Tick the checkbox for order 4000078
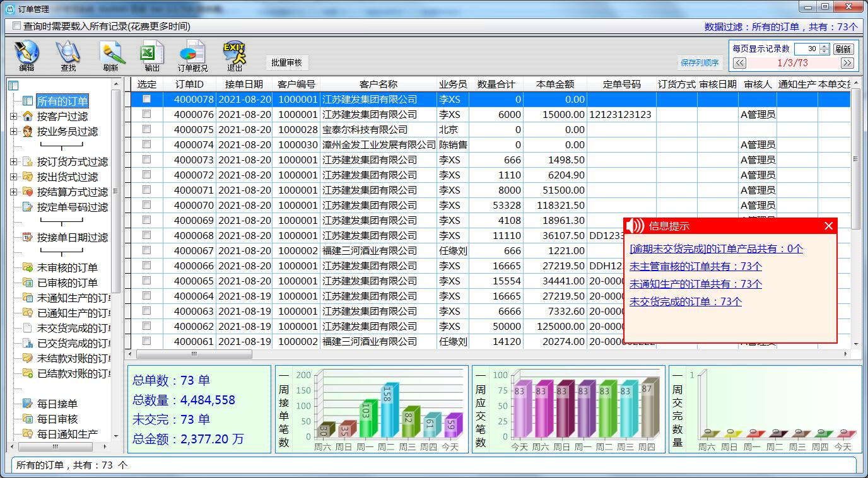868x478 pixels. 146,99
